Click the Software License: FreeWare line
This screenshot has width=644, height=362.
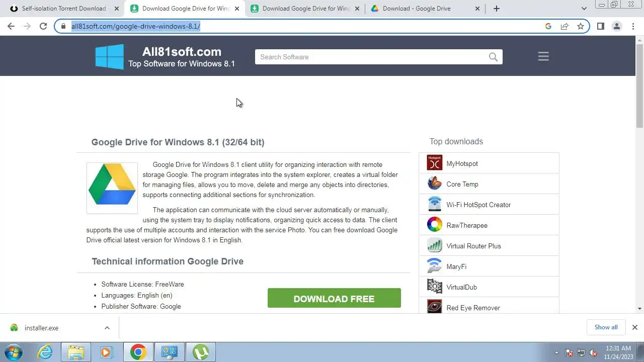[x=142, y=284]
